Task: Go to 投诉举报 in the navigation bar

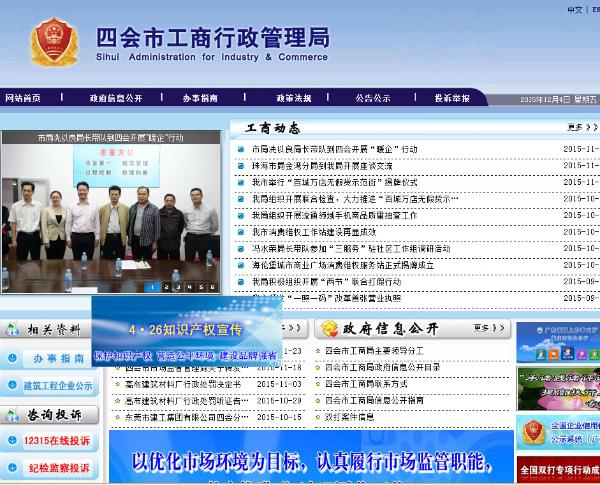Action: 452,98
